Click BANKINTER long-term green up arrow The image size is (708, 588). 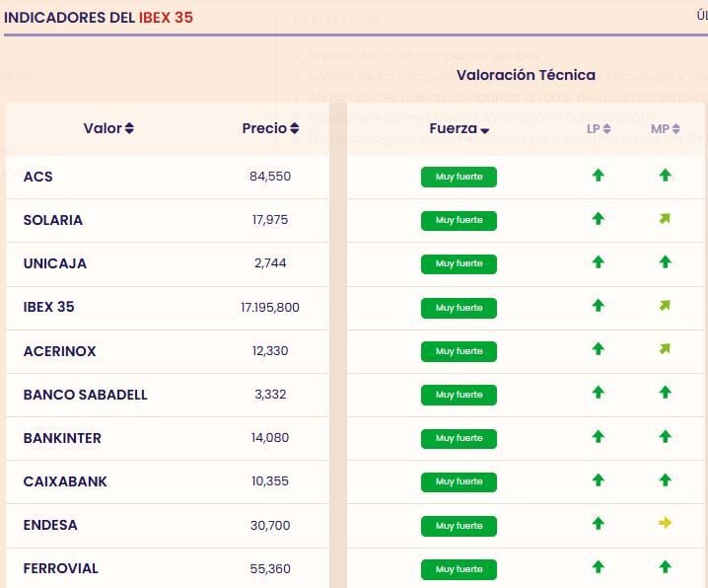[598, 436]
